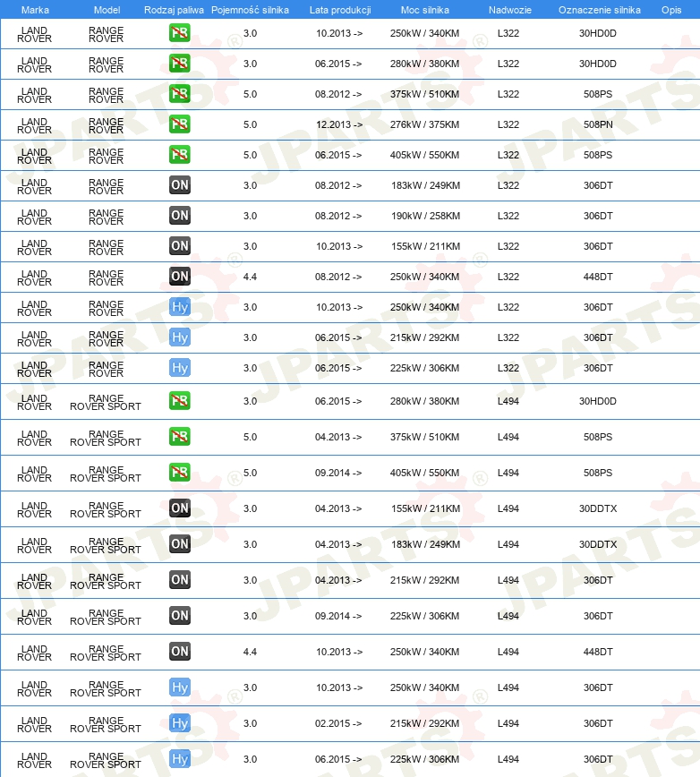Click the ON diesel icon in the L322 448DT row
700x777 pixels.
tap(180, 277)
